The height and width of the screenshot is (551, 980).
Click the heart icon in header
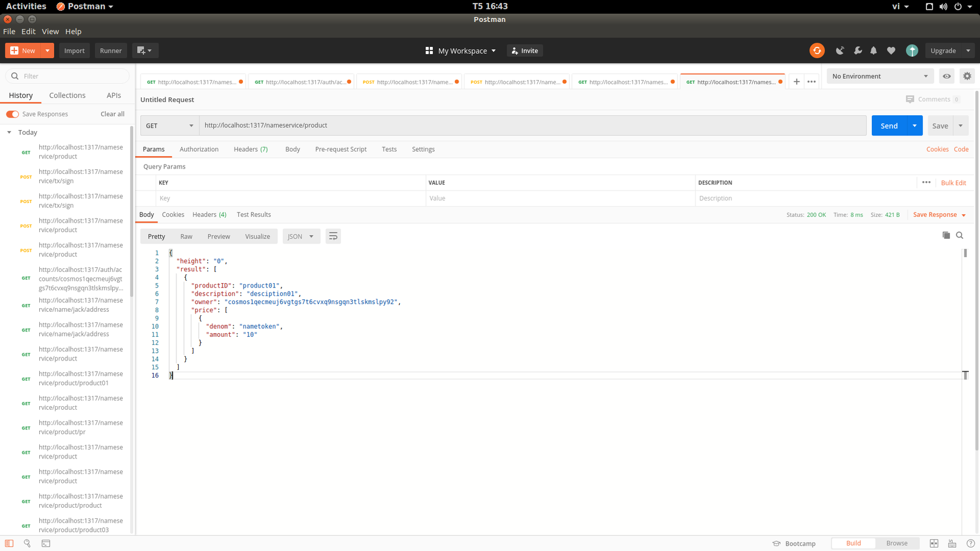click(x=891, y=50)
